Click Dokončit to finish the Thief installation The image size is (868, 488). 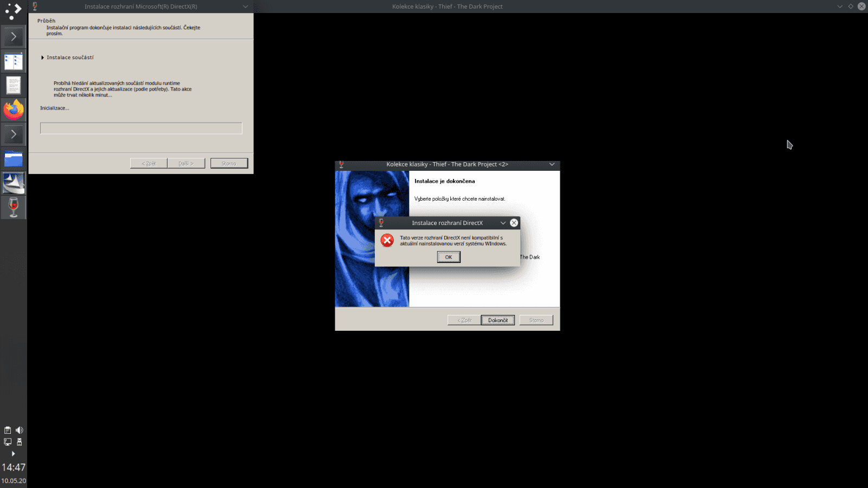point(497,320)
